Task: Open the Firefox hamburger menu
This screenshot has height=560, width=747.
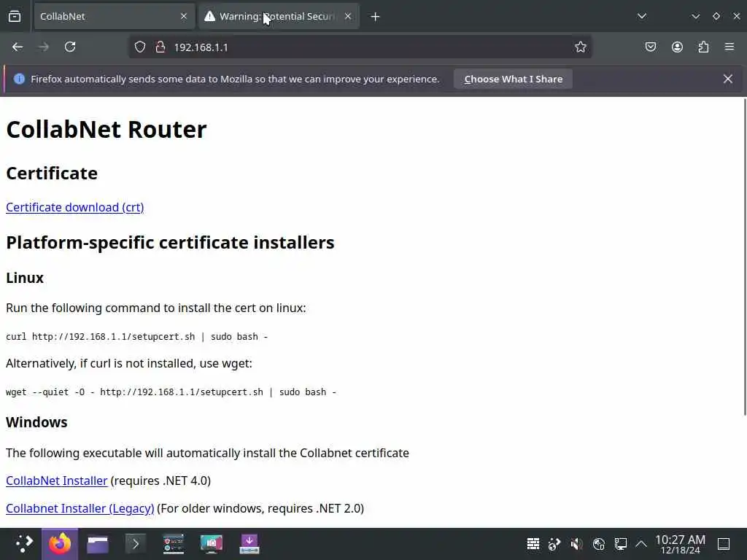Action: (x=729, y=47)
